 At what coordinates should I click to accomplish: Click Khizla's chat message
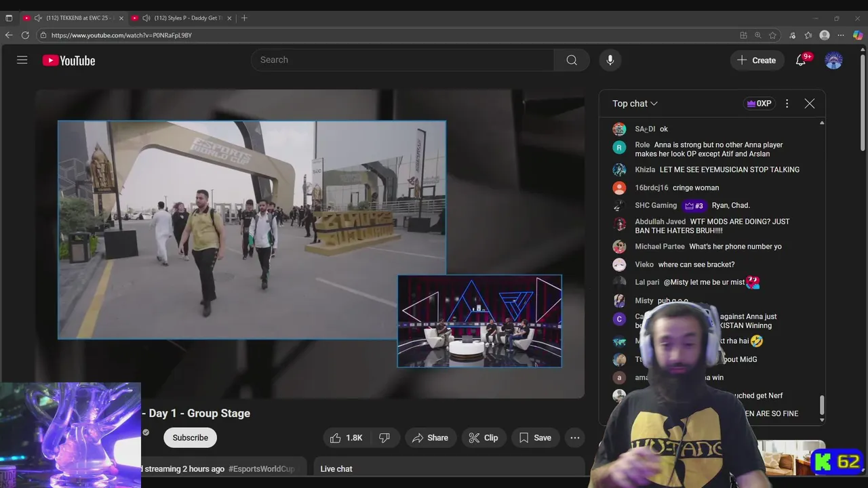[x=730, y=169]
